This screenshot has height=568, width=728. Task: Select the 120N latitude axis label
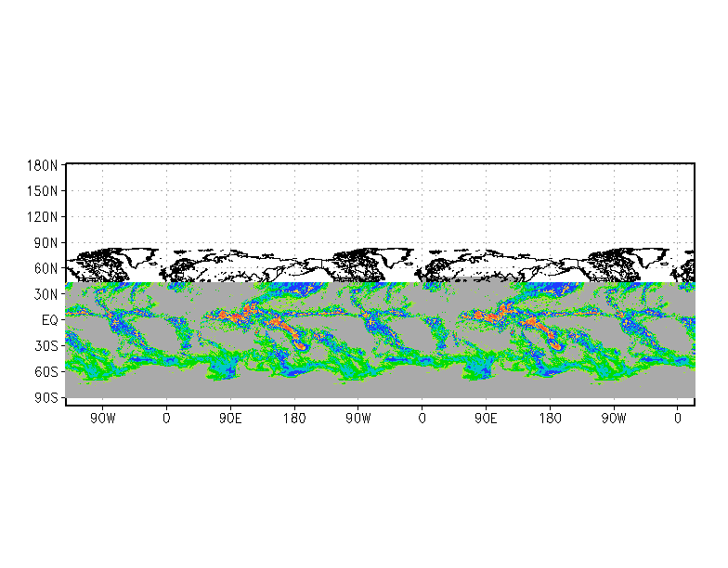click(43, 217)
